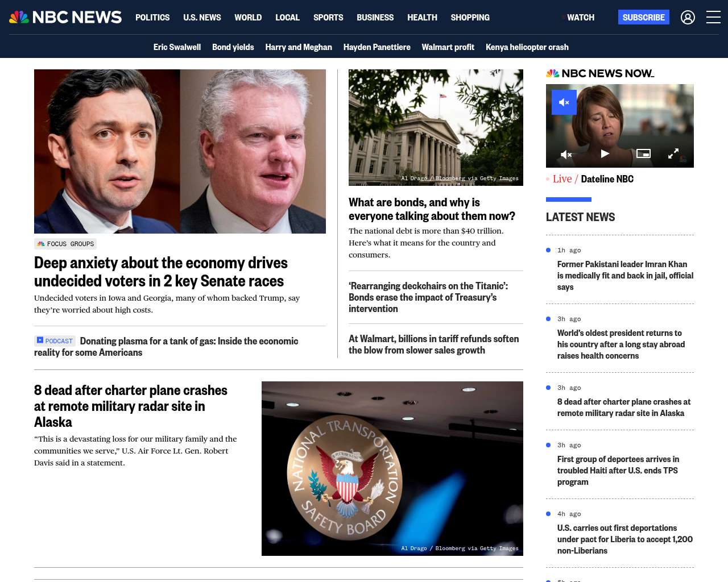
Task: Open sidebar Alaska charter plane crash item
Action: 624,408
